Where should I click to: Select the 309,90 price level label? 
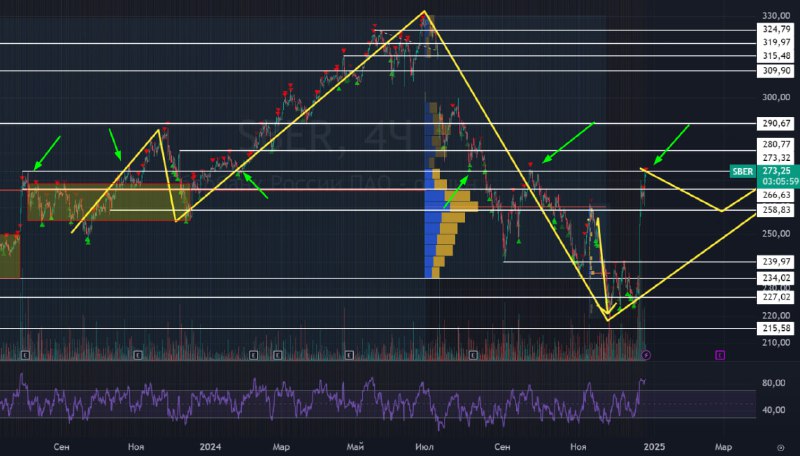(776, 71)
